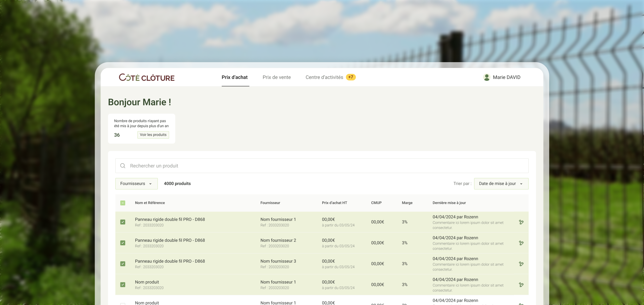Click edit icon for the checked Nom produit row
Image resolution: width=644 pixels, height=305 pixels.
(521, 285)
